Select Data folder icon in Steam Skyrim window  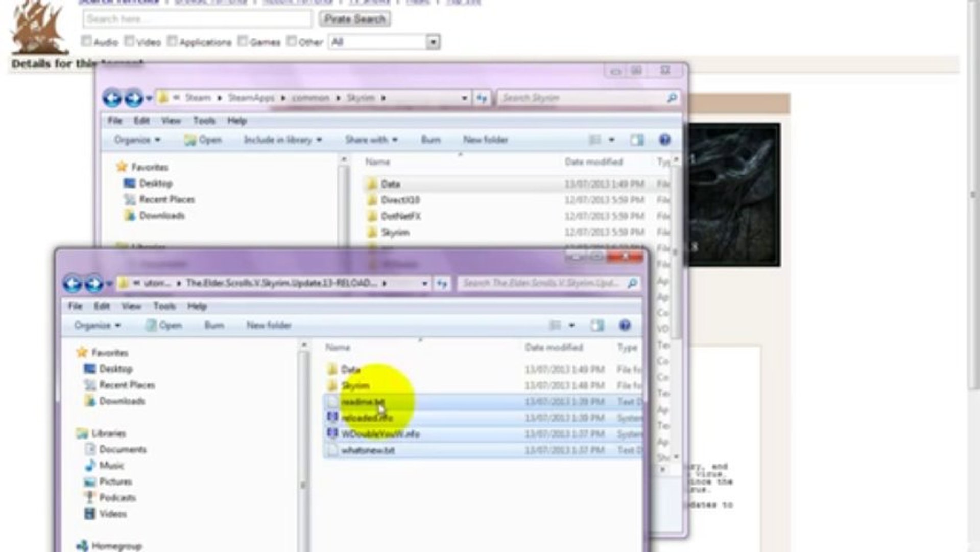pos(372,184)
